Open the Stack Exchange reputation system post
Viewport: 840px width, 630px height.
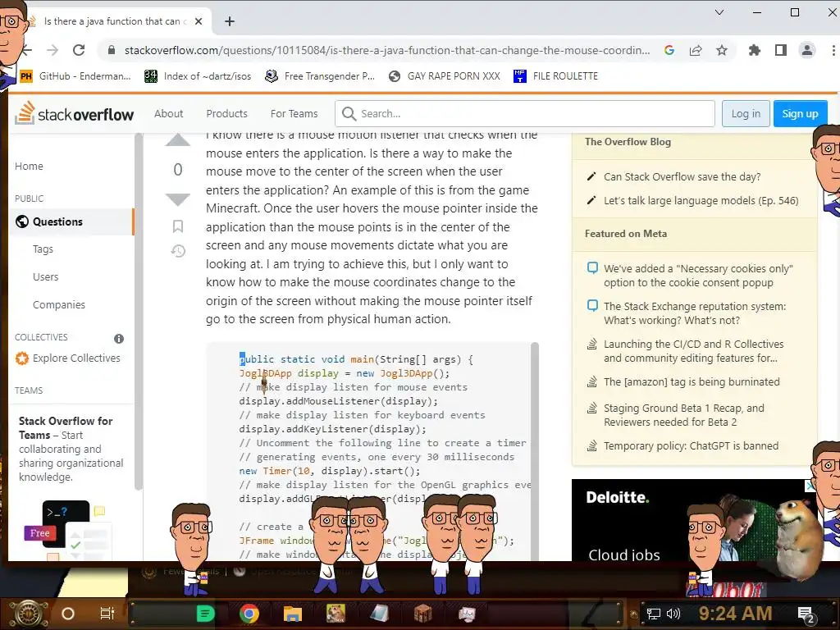tap(695, 313)
